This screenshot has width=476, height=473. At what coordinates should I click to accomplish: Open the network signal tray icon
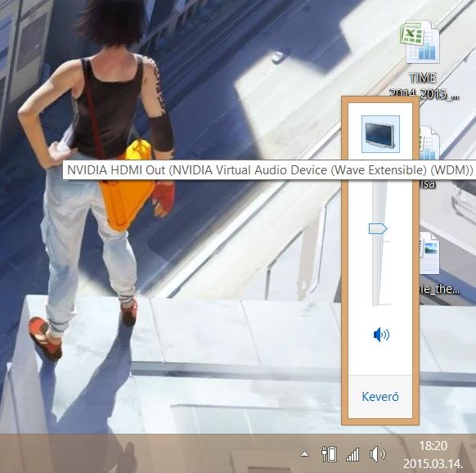353,455
